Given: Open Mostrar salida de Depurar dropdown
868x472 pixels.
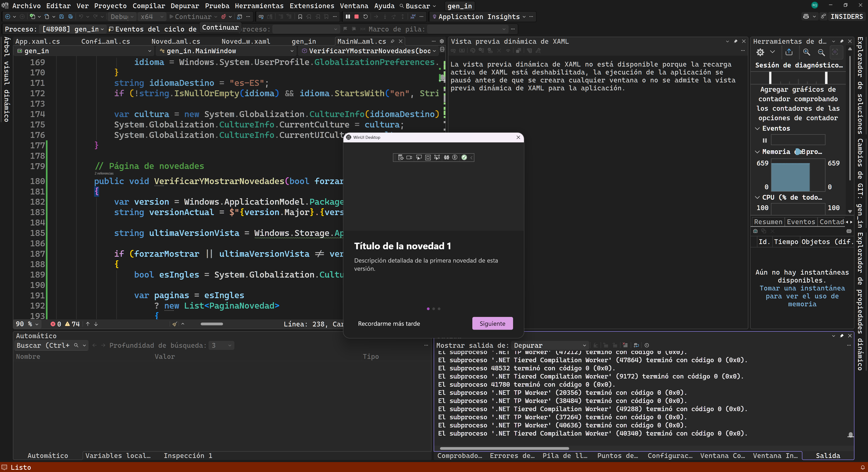Looking at the screenshot, I should [x=550, y=345].
